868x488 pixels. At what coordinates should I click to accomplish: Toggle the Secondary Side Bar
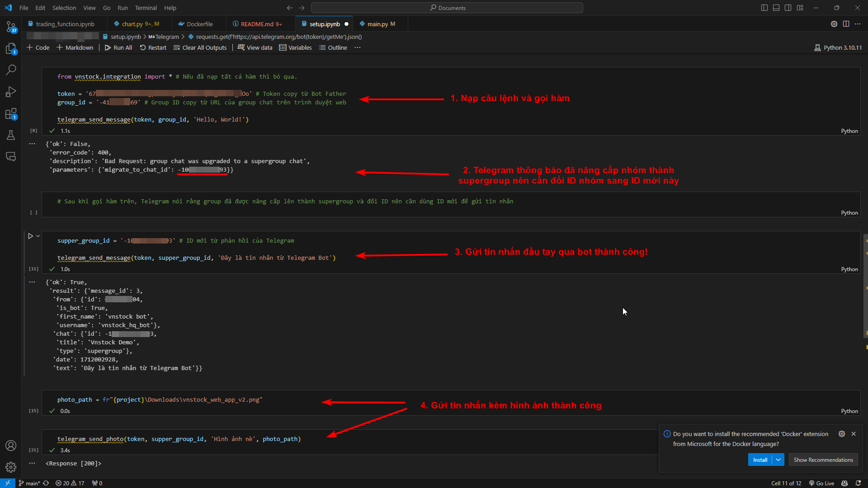pyautogui.click(x=788, y=8)
